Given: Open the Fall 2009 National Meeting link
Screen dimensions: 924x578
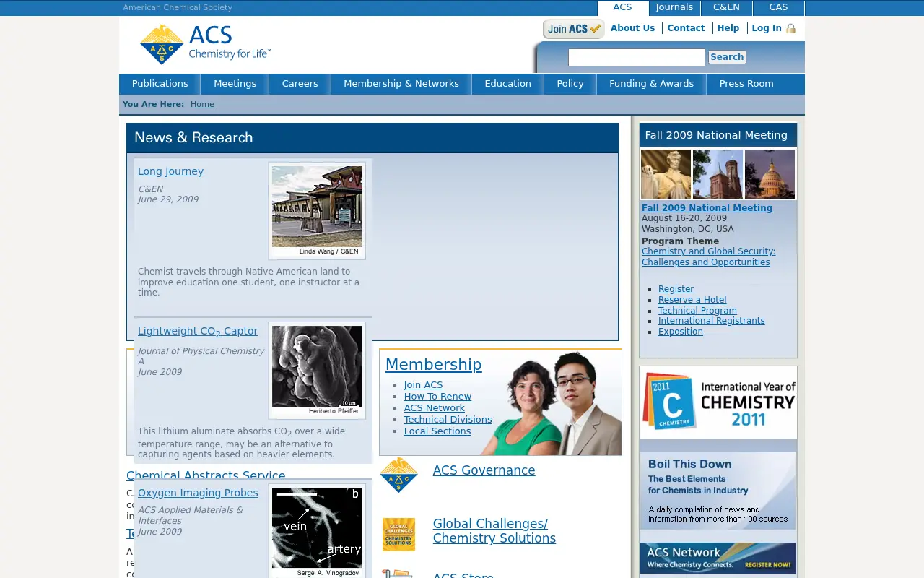Looking at the screenshot, I should pyautogui.click(x=707, y=208).
